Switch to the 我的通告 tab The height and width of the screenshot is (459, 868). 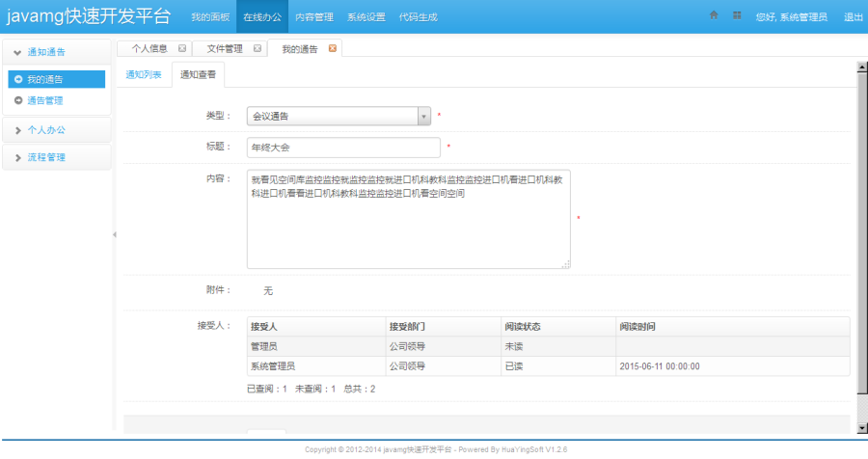click(x=300, y=49)
